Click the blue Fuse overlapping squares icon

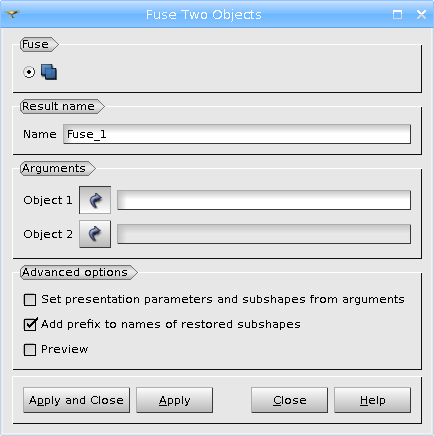point(49,72)
